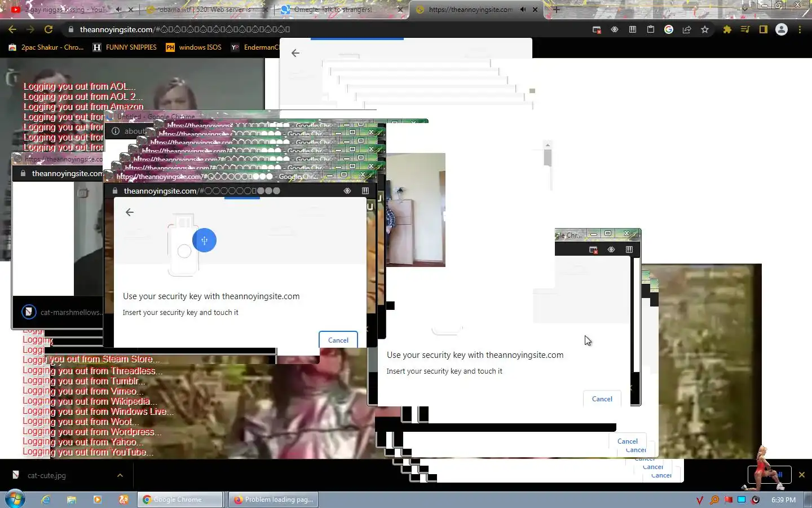
Task: Click the scrollbar thumb in the white page area
Action: point(548,157)
